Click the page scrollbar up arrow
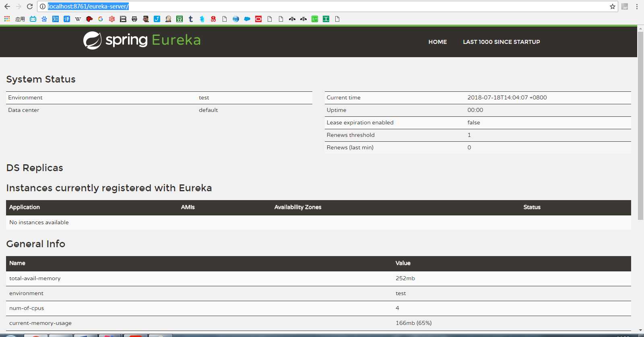This screenshot has height=337, width=644. click(640, 29)
